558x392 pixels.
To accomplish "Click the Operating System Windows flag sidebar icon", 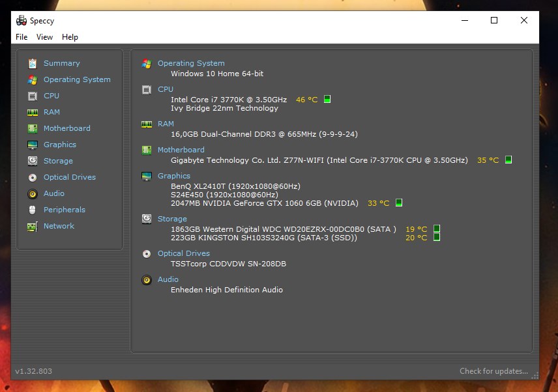I will (x=33, y=79).
